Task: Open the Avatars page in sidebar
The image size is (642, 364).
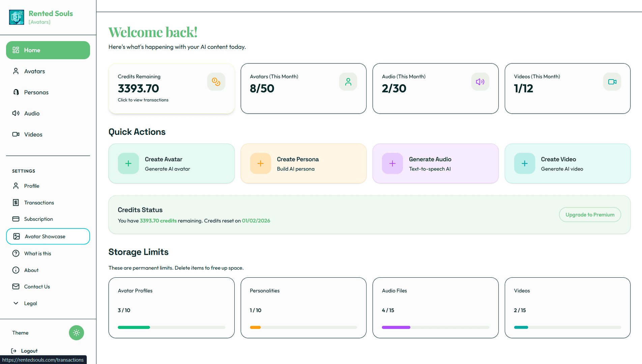Action: point(34,71)
